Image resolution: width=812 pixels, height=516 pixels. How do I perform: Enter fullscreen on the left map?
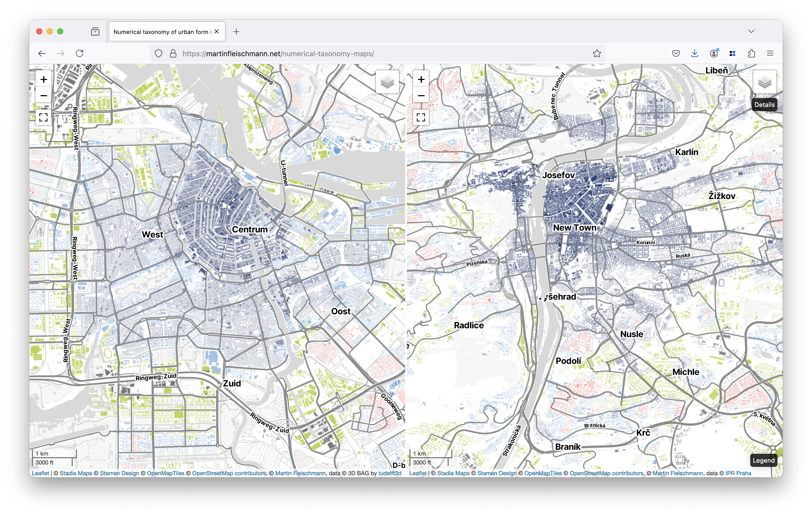click(x=43, y=117)
